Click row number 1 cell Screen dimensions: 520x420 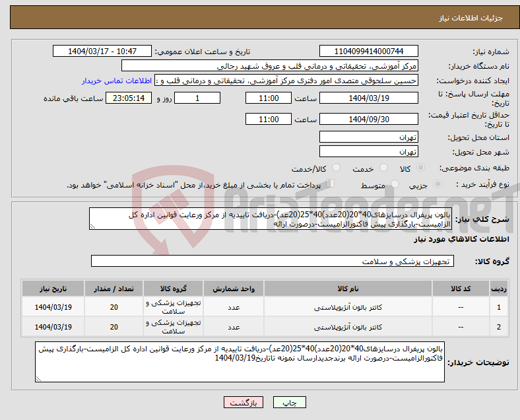pyautogui.click(x=498, y=307)
